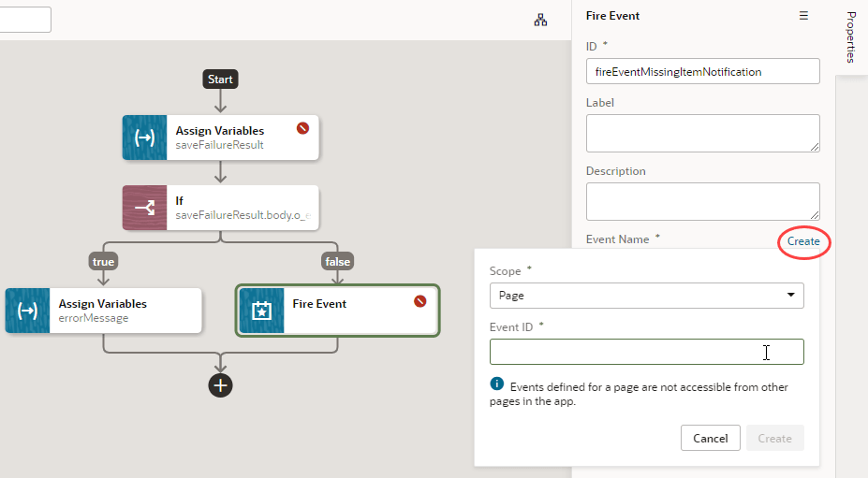Click the diagram layout icon in toolbar
This screenshot has height=478, width=868.
coord(540,21)
